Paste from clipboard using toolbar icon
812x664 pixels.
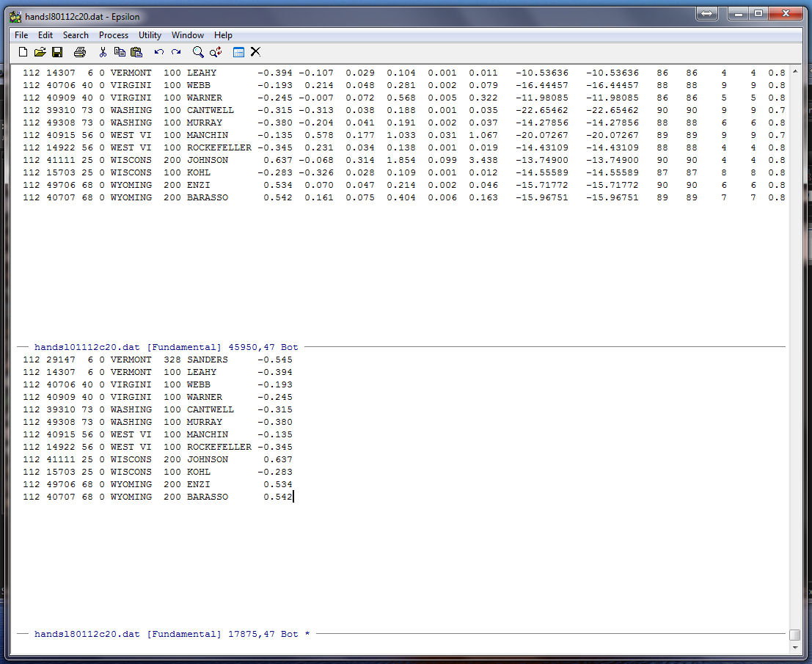pyautogui.click(x=136, y=52)
